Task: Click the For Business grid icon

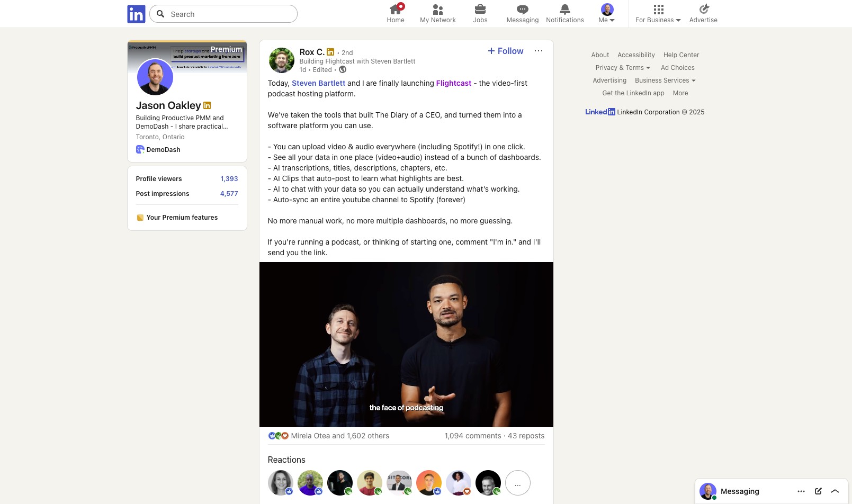Action: pos(658,10)
